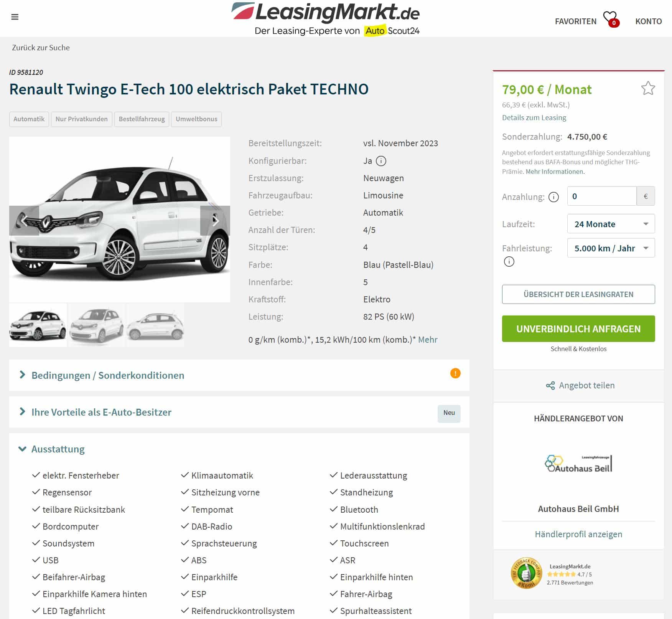This screenshot has width=672, height=619.
Task: Click info icon next to Konfigurierbar
Action: [381, 161]
